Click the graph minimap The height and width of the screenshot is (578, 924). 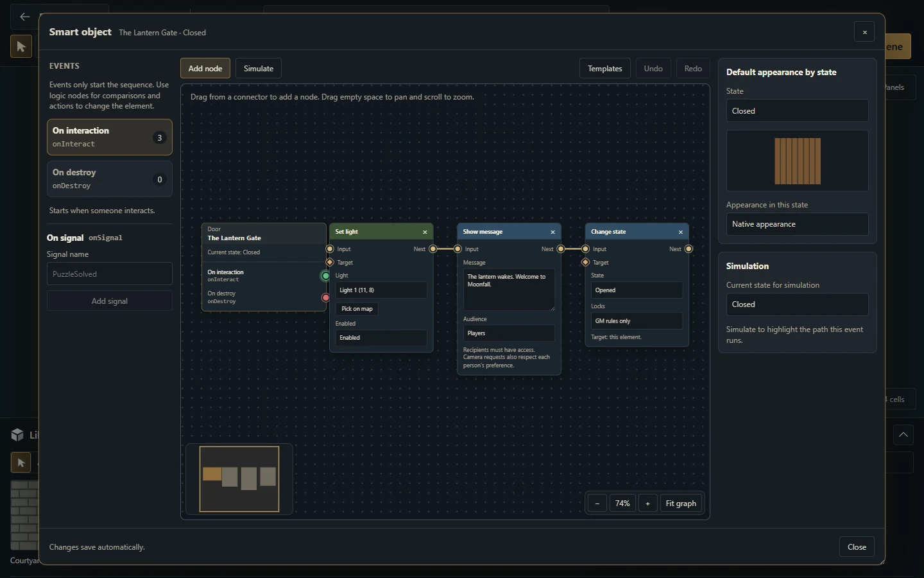[x=239, y=479]
